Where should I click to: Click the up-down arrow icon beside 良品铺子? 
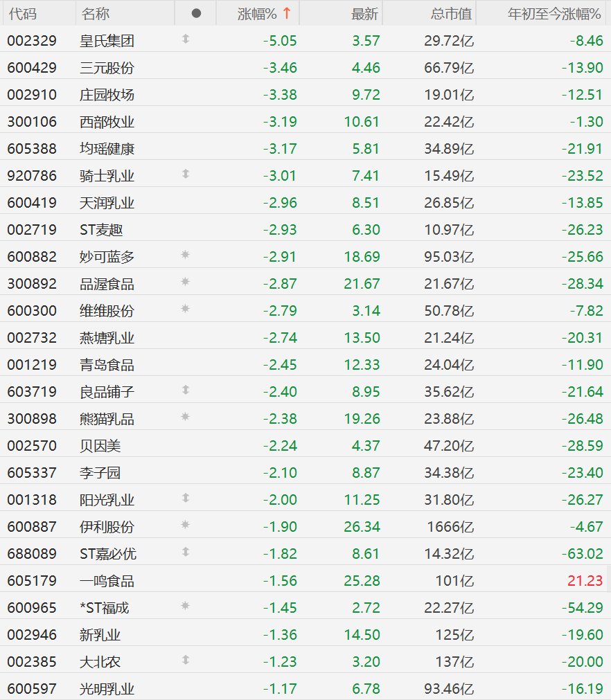(x=186, y=391)
